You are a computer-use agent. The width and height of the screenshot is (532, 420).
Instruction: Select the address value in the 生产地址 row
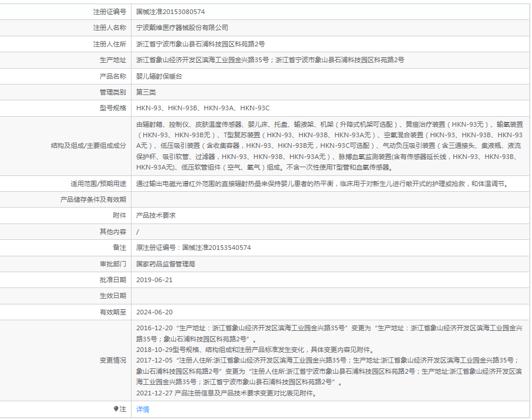(270, 60)
